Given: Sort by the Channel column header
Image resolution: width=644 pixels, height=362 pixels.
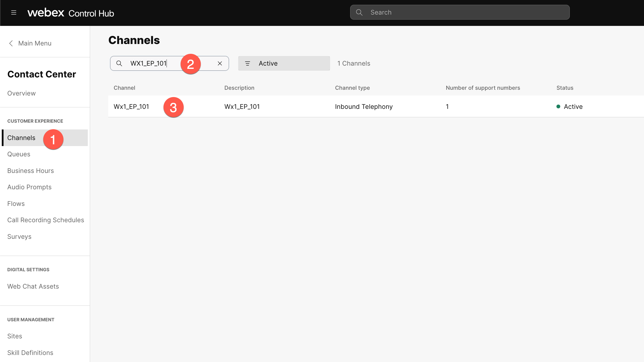Looking at the screenshot, I should [124, 88].
